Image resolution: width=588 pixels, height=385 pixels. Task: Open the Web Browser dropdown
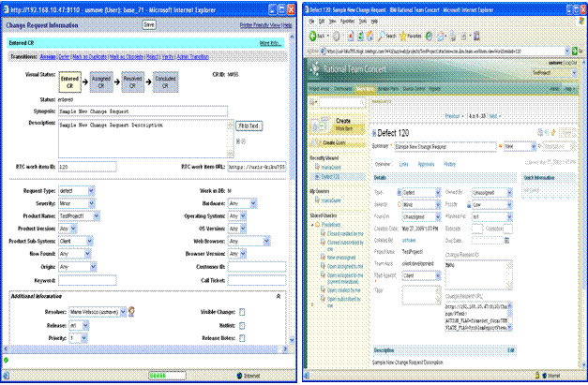(249, 241)
